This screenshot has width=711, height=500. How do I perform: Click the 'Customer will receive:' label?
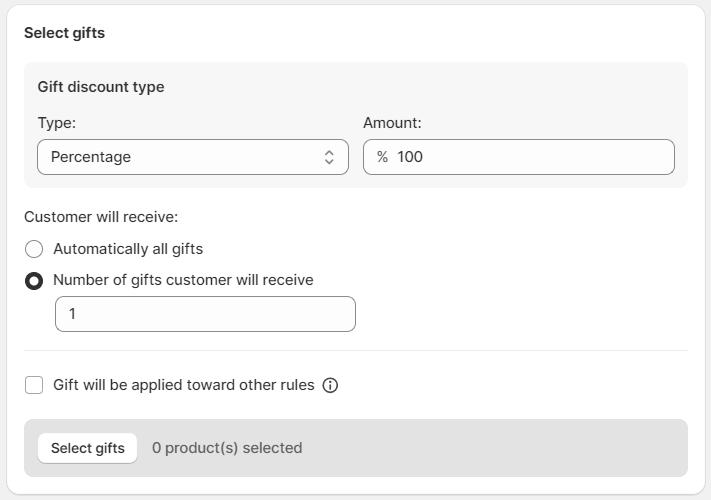point(101,217)
